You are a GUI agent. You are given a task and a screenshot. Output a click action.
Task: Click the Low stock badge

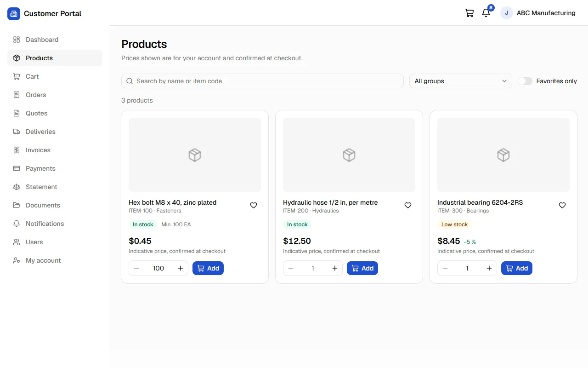click(454, 224)
